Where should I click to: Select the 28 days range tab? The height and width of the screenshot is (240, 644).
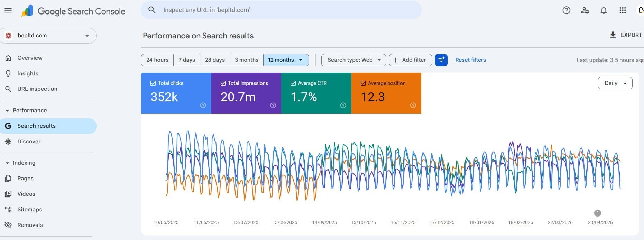pos(215,60)
